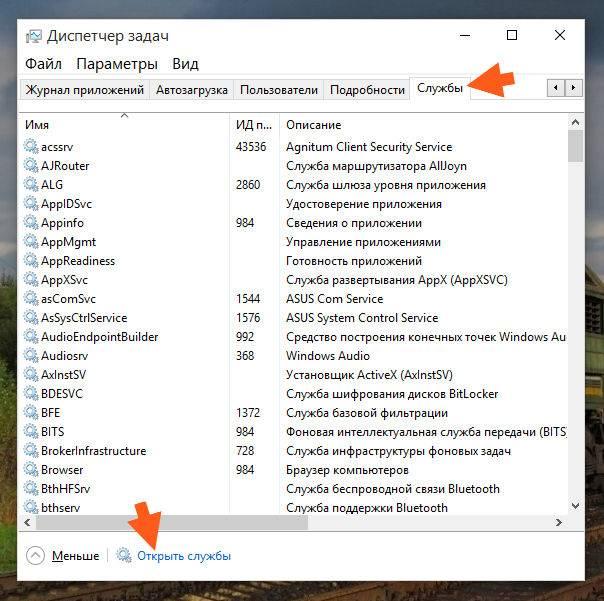This screenshot has width=604, height=601.
Task: Click the Служба базовой фильтрации text
Action: 366,413
